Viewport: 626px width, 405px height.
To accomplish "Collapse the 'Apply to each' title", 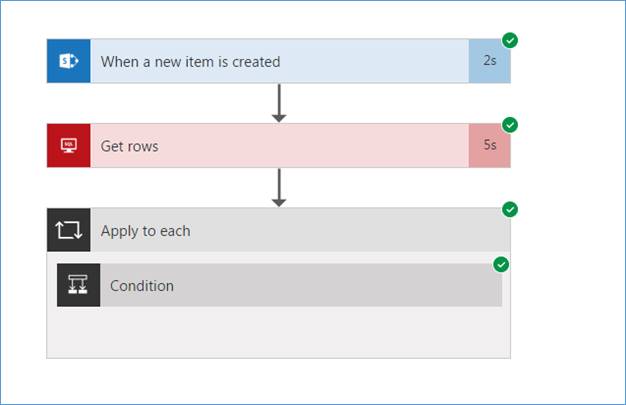I will point(145,230).
